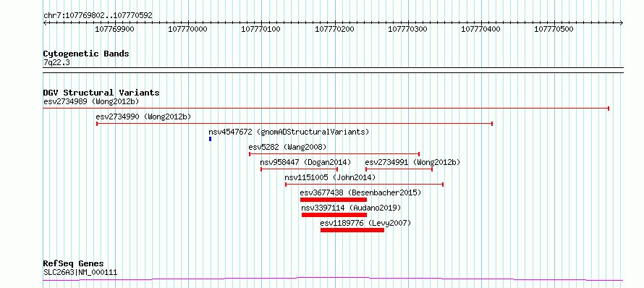Open the esv2734990 (Wong2012b) label
The image size is (644, 288).
point(143,117)
